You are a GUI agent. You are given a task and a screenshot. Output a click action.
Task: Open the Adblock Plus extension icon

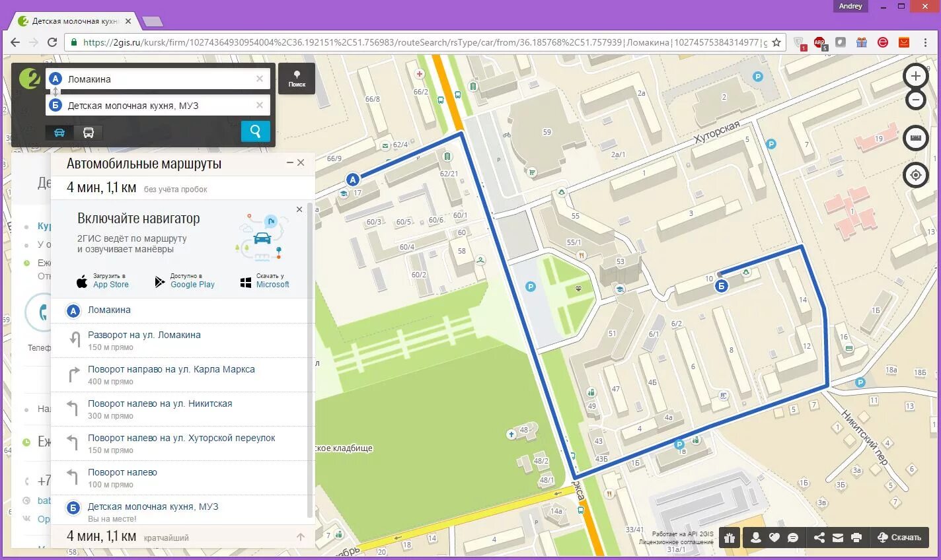(x=820, y=43)
